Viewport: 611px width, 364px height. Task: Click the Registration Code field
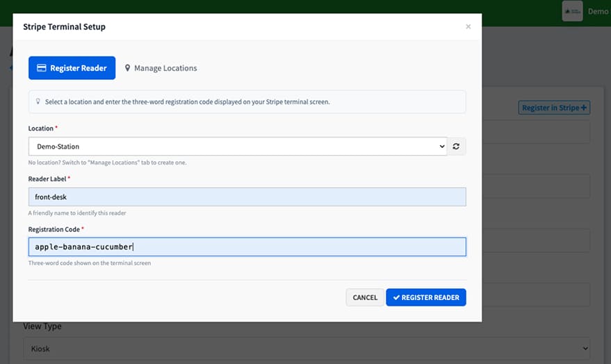coord(247,247)
